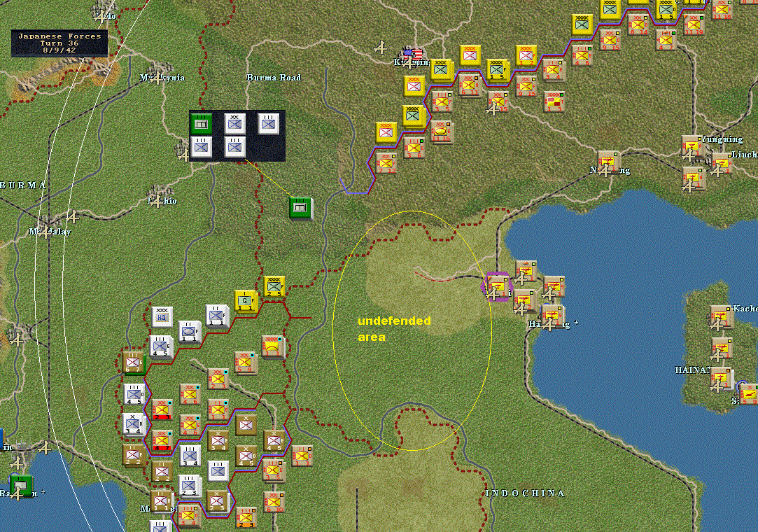
Task: Click the airfield symbol east of Mandalay
Action: 72,217
